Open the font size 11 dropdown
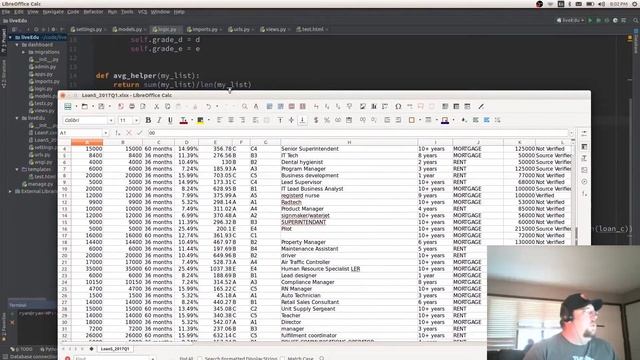640x360 pixels. tap(136, 120)
